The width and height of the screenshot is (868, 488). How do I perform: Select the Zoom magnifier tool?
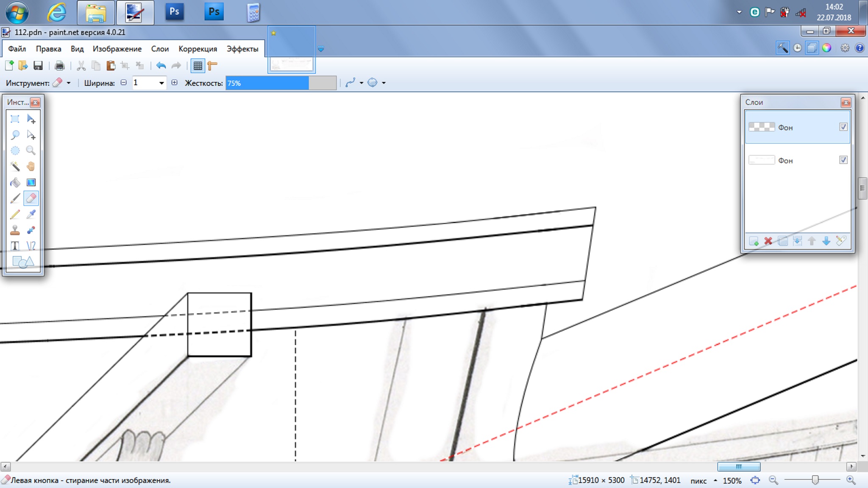[x=31, y=151]
